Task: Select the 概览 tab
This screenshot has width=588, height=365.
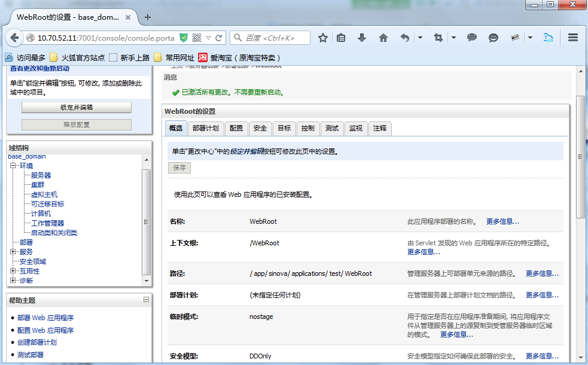Action: coord(175,128)
